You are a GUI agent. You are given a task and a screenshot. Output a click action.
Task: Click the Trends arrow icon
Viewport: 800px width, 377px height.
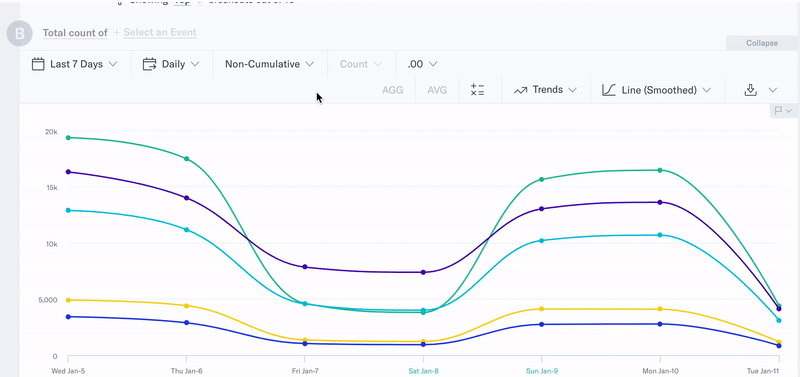point(520,90)
